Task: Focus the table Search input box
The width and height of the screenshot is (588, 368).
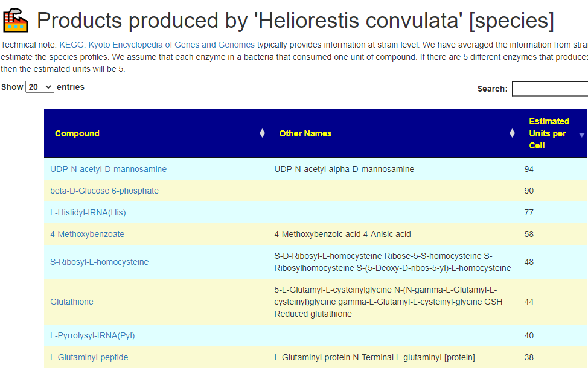Action: point(550,89)
